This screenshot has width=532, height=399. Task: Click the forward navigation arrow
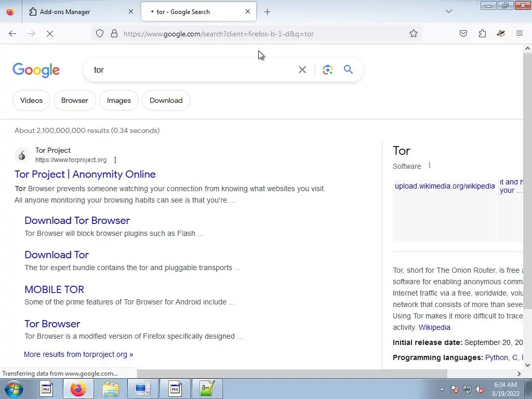(x=31, y=34)
